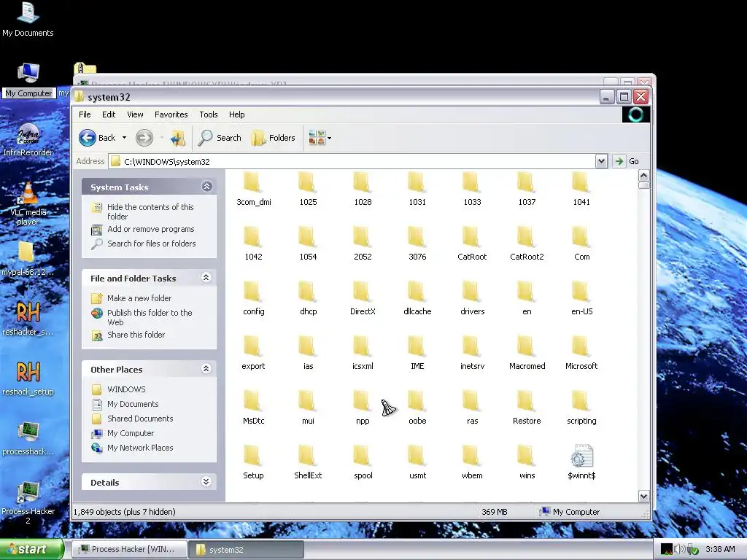Click the Start button
The width and height of the screenshot is (747, 560).
(32, 549)
